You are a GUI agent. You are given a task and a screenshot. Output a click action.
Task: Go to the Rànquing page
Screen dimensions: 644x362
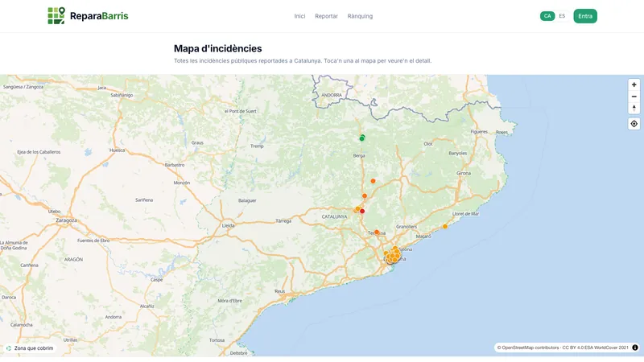pos(360,16)
